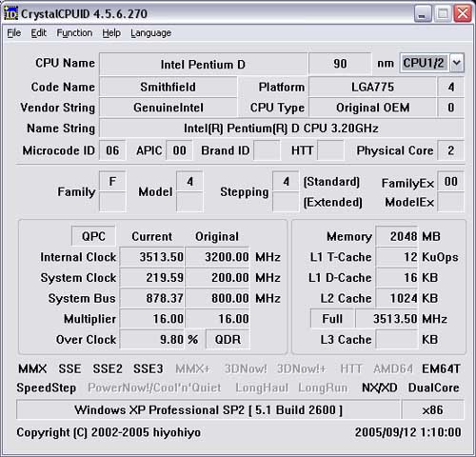Click the current Internal Clock '3513.50'
476x457 pixels.
(152, 257)
